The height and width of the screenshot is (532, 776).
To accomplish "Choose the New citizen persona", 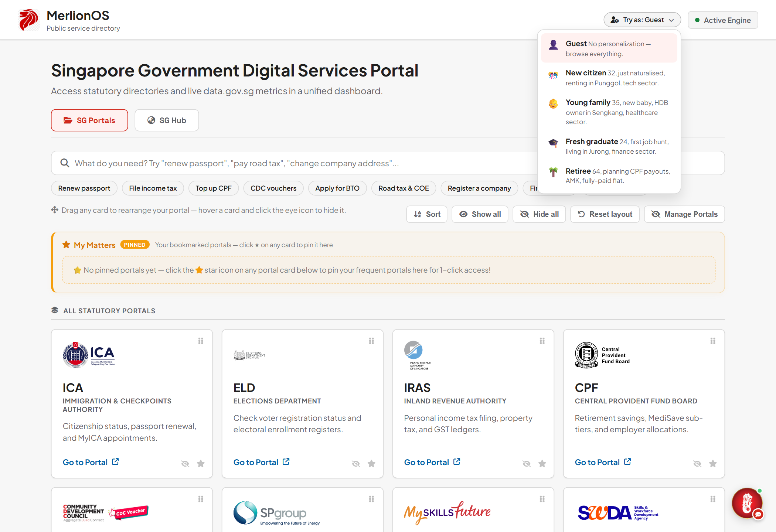I will (x=609, y=78).
